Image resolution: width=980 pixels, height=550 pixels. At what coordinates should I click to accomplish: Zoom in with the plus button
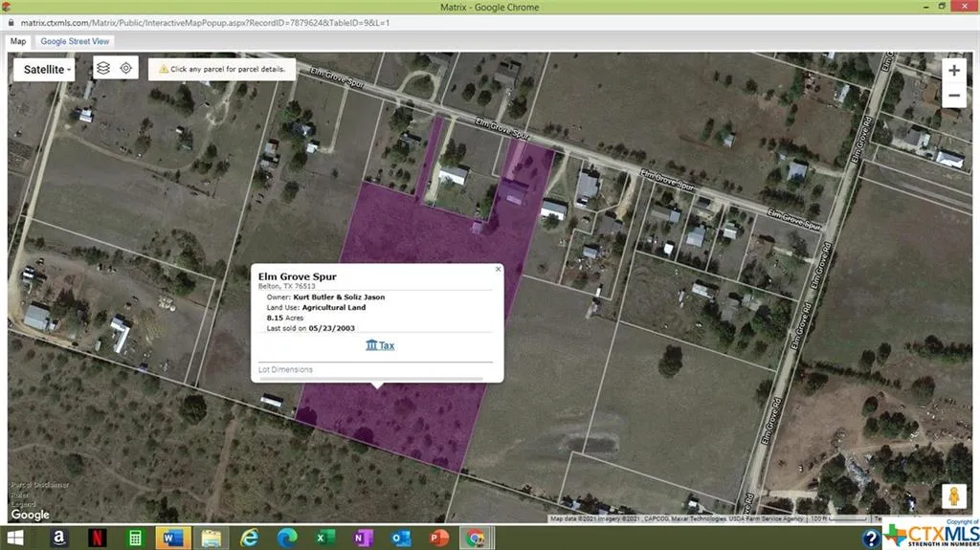(x=953, y=71)
